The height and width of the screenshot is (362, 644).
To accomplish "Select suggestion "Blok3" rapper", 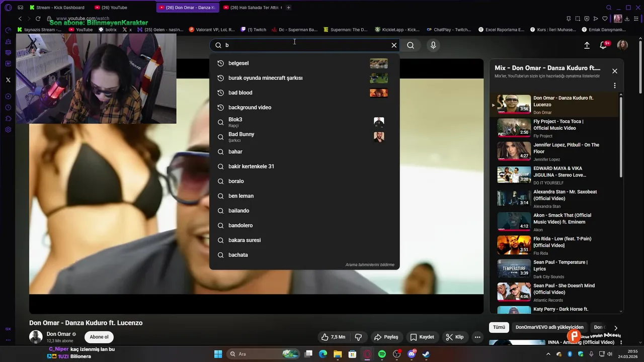I will pyautogui.click(x=304, y=122).
